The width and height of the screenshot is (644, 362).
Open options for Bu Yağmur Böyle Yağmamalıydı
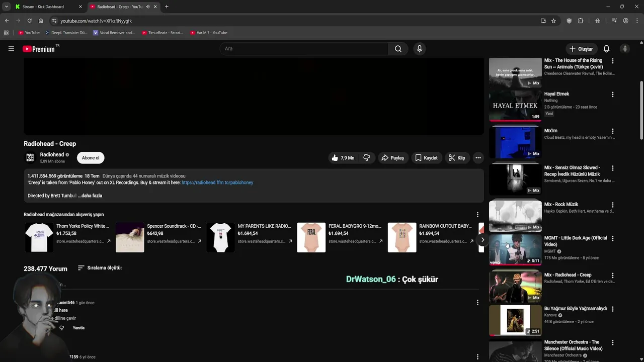click(x=612, y=309)
